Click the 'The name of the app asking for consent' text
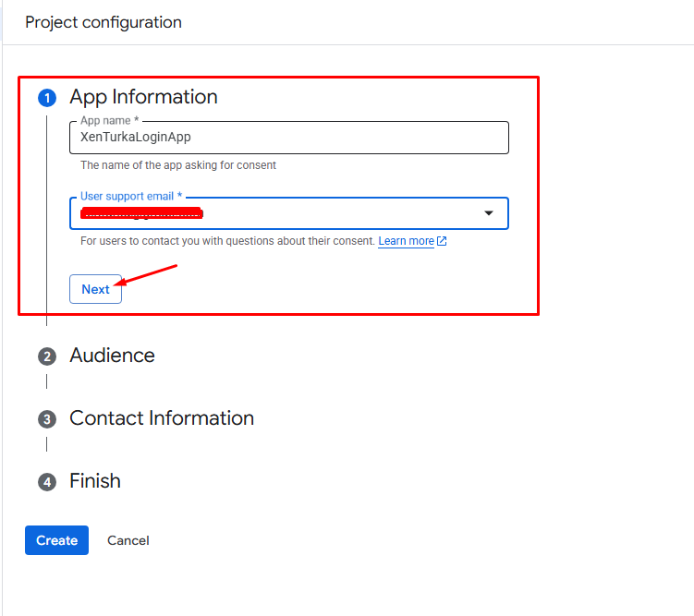The image size is (694, 616). [x=178, y=165]
